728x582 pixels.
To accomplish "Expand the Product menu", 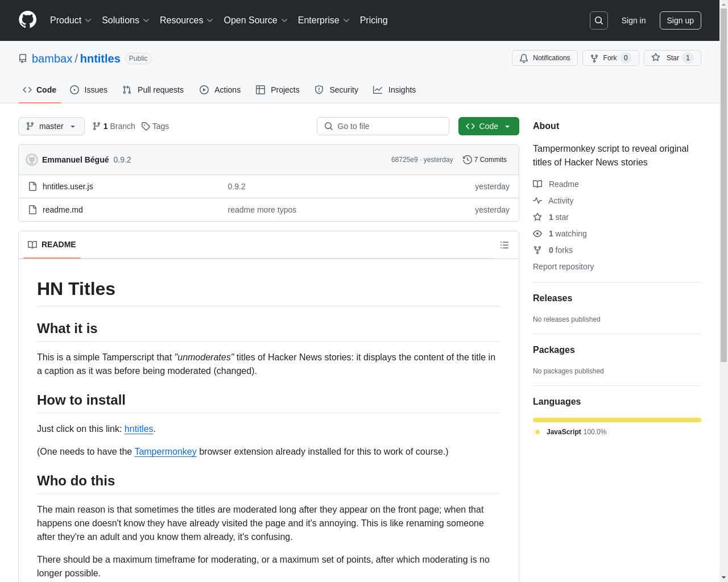I will point(71,20).
